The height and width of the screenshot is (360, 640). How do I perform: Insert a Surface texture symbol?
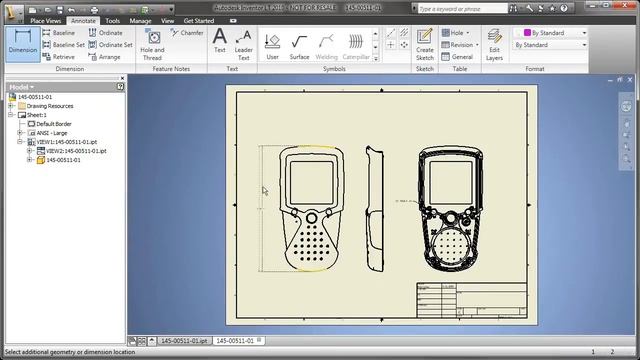[x=299, y=47]
